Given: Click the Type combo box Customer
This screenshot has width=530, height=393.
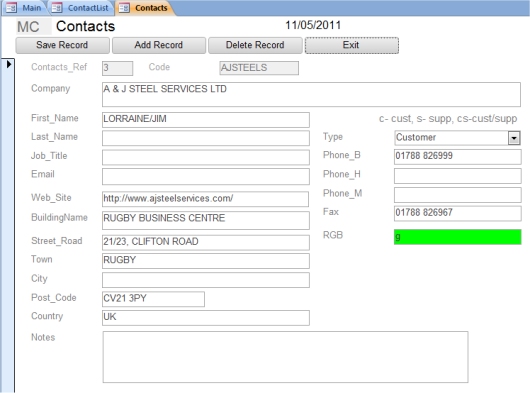Looking at the screenshot, I should pos(457,138).
